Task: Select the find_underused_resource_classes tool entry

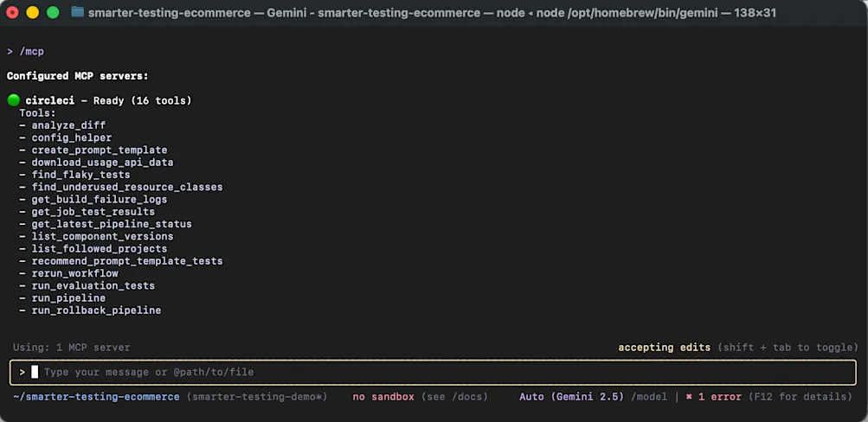Action: tap(127, 187)
